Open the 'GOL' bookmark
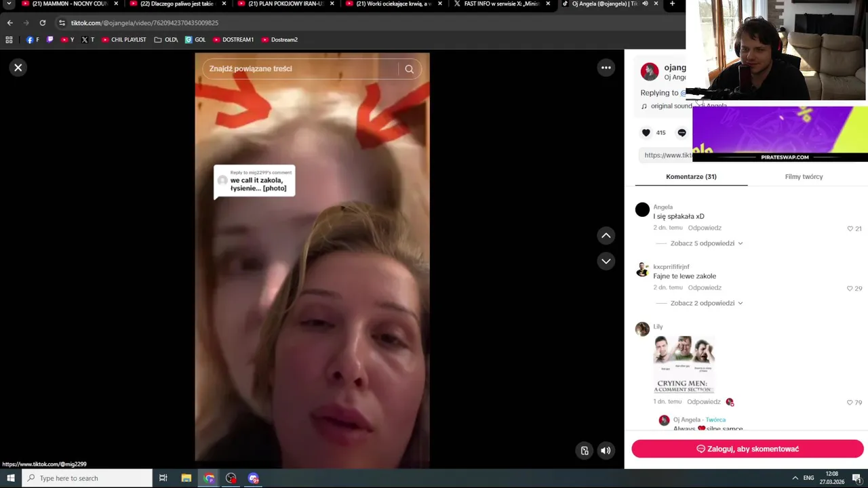Screen dimensions: 868x488 click(x=195, y=40)
